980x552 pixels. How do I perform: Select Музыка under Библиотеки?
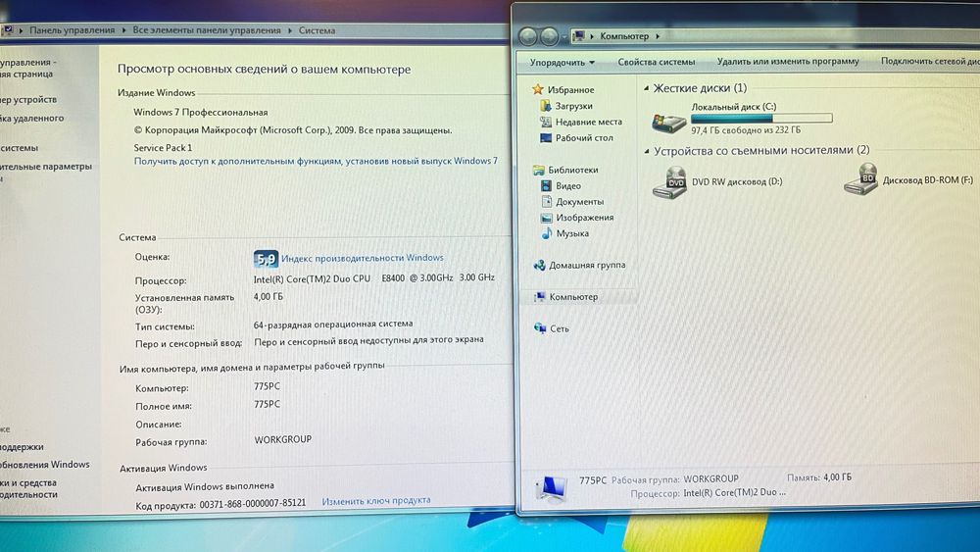(x=572, y=233)
